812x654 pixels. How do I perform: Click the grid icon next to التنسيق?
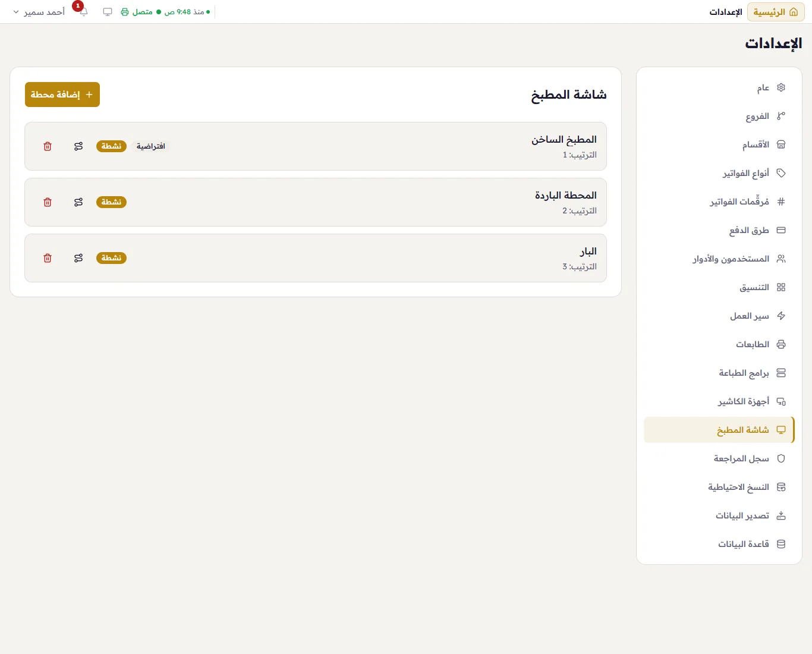(x=781, y=287)
